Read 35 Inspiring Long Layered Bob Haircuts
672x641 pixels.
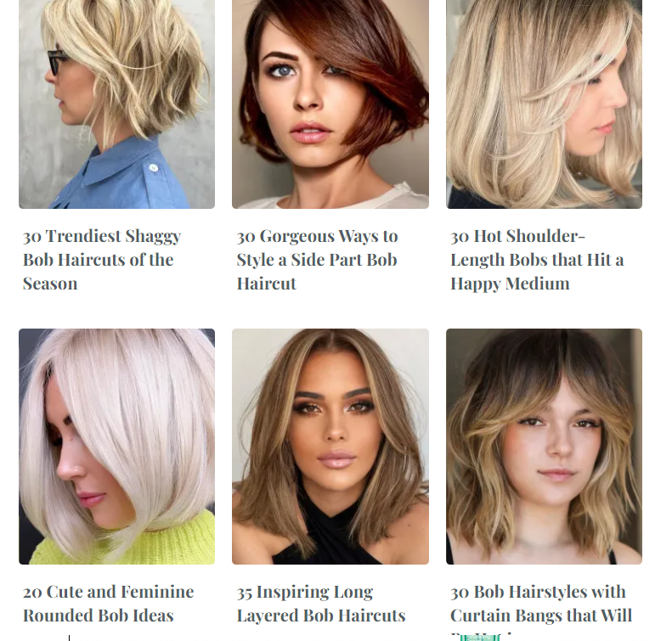[321, 604]
